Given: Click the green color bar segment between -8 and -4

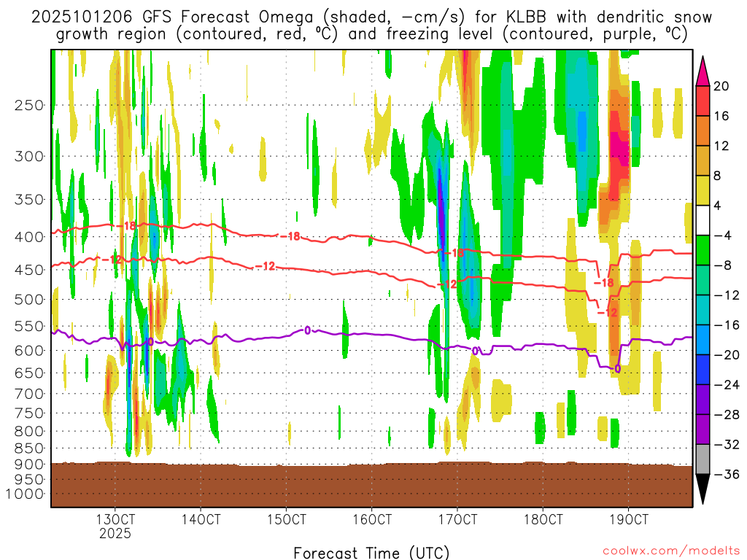Looking at the screenshot, I should [x=703, y=251].
